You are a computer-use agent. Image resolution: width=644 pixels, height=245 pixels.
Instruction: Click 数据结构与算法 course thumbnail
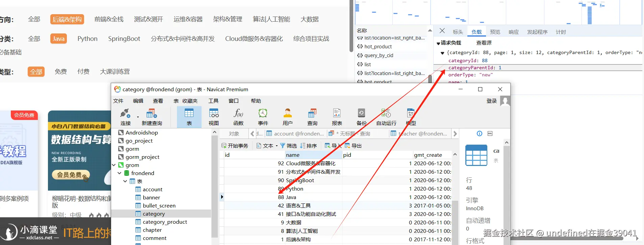pos(80,151)
